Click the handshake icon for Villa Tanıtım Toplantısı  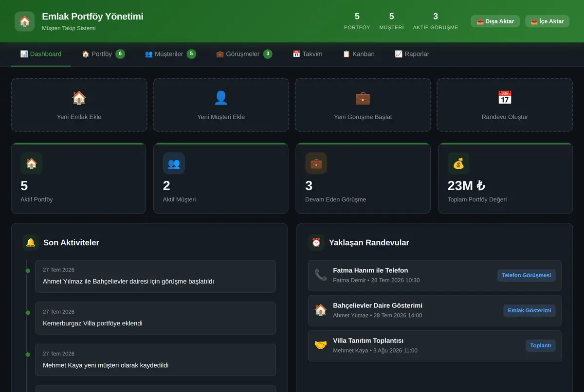click(x=321, y=345)
